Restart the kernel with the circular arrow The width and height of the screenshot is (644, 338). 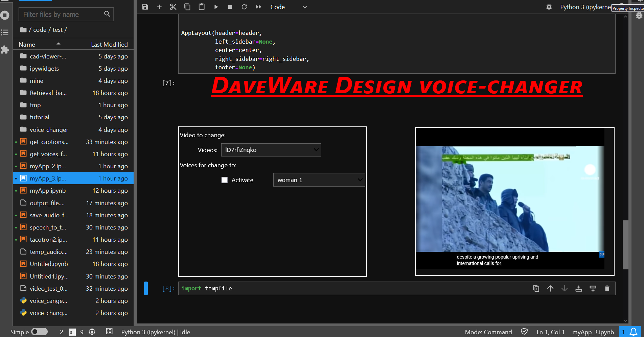[244, 7]
